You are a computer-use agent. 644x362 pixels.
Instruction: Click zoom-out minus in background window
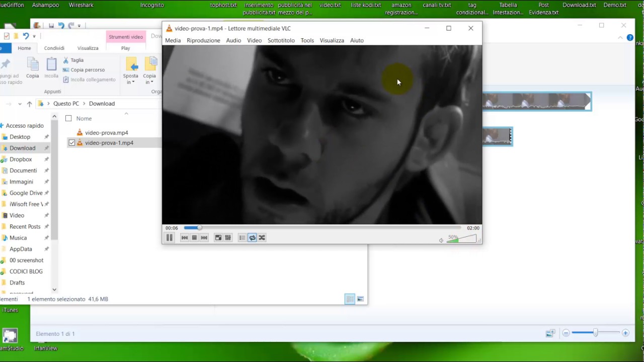pos(566,333)
